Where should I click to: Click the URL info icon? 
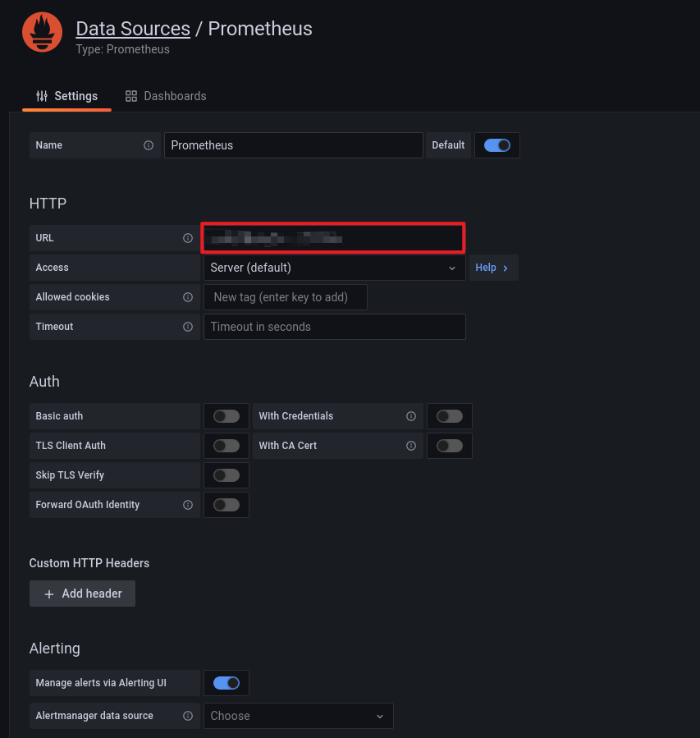188,238
